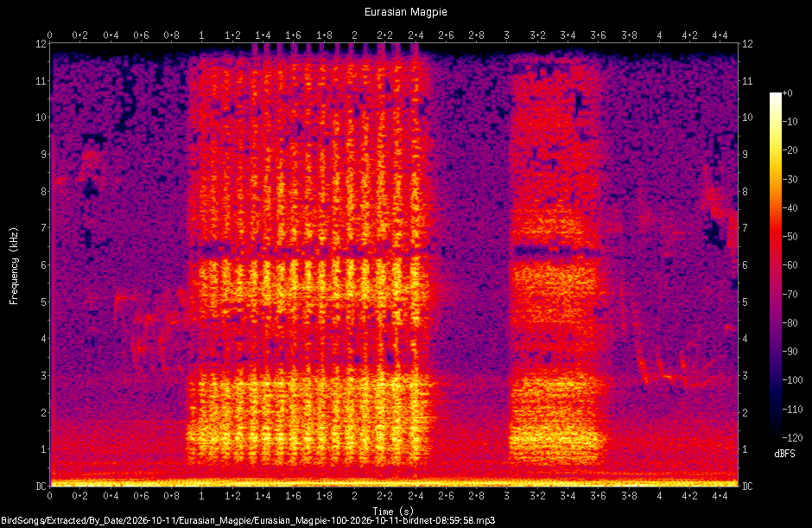The height and width of the screenshot is (528, 812).
Task: Click the '-10' color scale label
Action: coord(790,122)
